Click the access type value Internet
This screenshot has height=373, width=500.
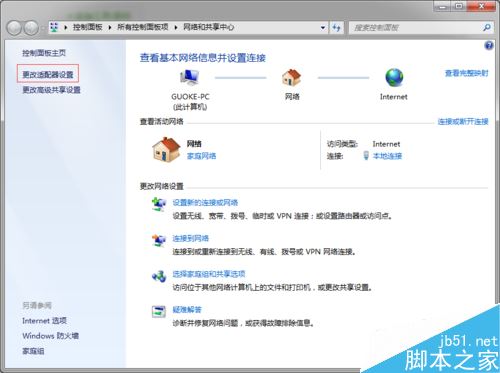[x=386, y=144]
